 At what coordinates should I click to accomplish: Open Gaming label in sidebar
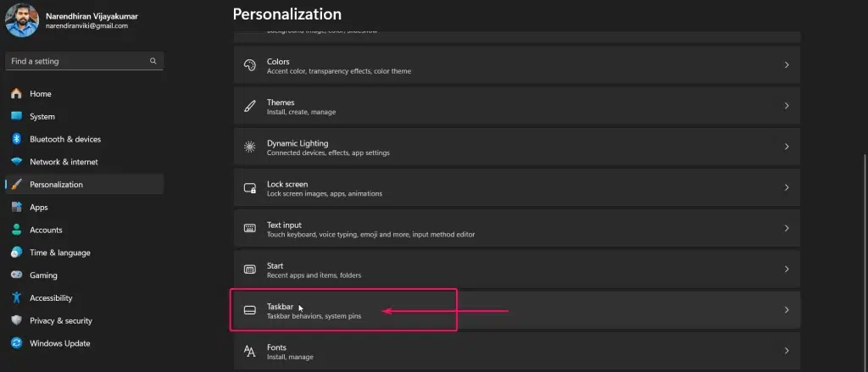click(43, 275)
